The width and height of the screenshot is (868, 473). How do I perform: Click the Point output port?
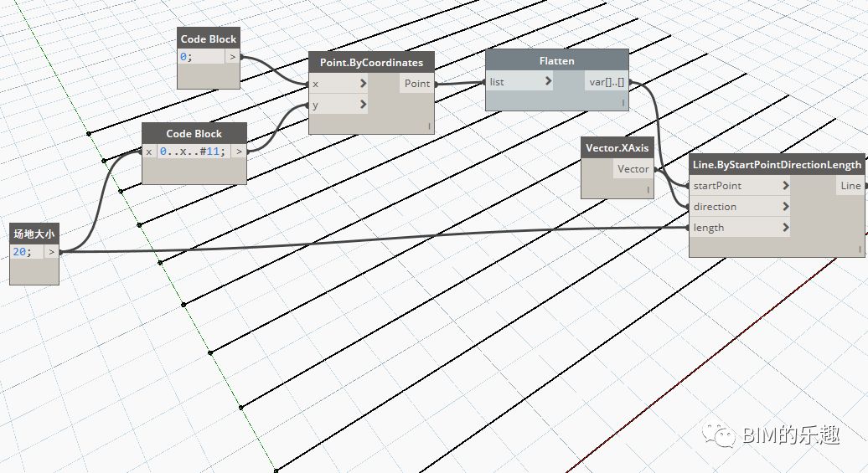[x=417, y=84]
